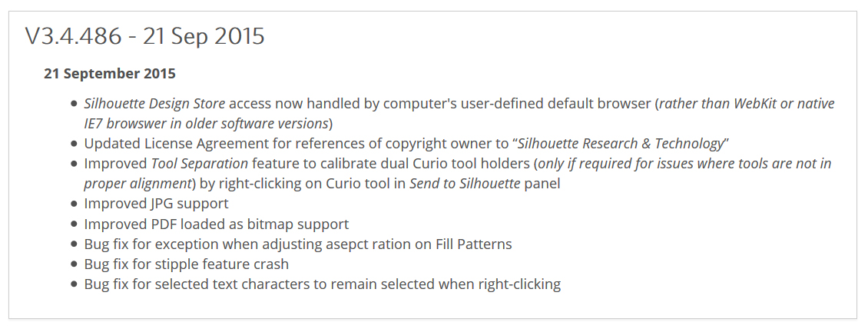The height and width of the screenshot is (329, 868).
Task: Click Bug fix for stipple feature crash
Action: (187, 264)
